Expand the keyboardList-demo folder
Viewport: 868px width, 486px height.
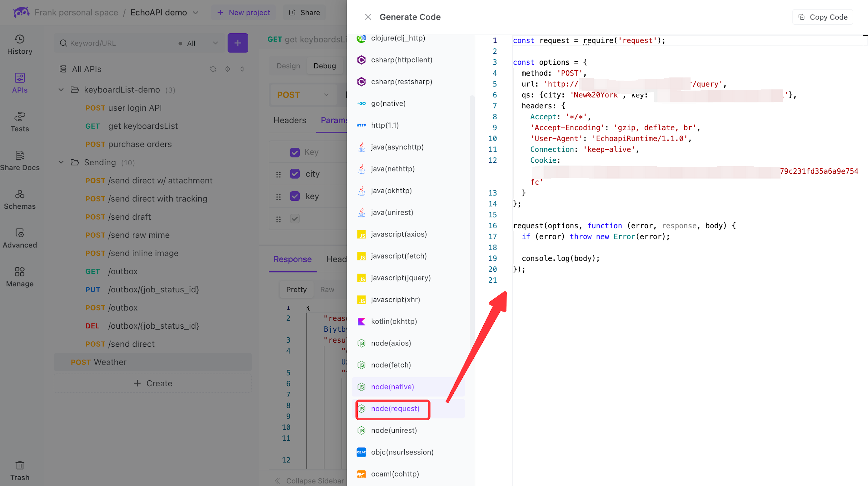click(x=61, y=89)
